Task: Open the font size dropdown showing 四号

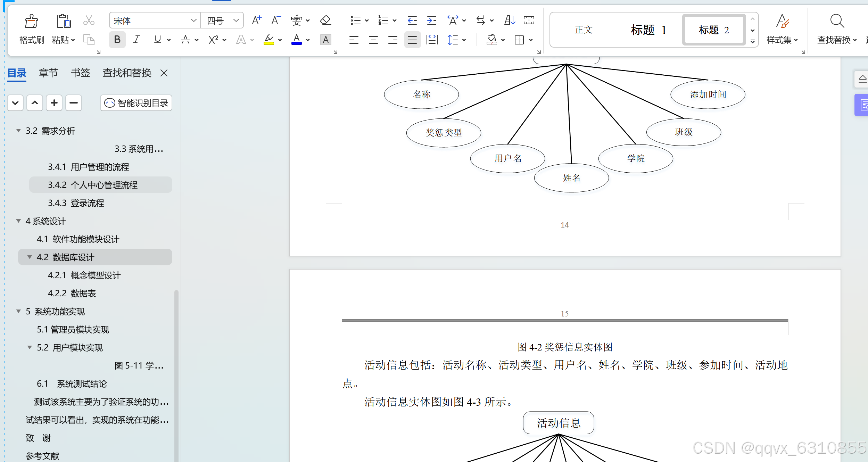Action: (236, 20)
